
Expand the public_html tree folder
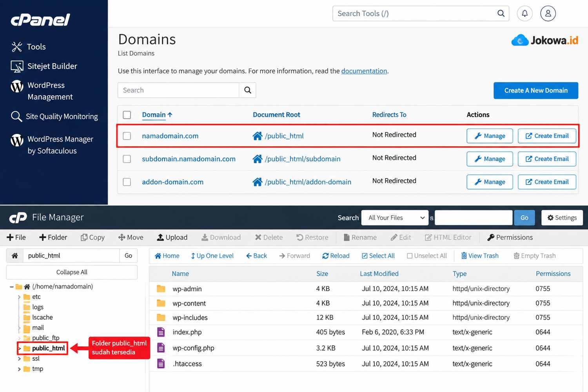(x=19, y=348)
